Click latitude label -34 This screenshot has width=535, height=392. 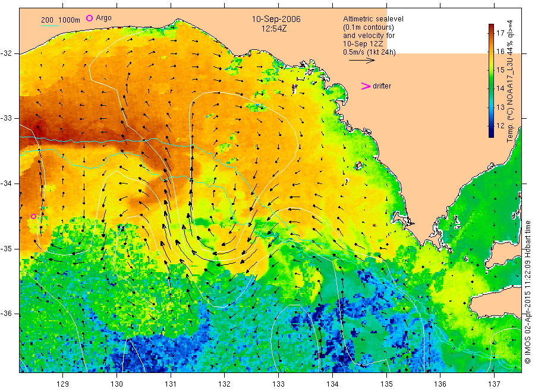click(6, 184)
